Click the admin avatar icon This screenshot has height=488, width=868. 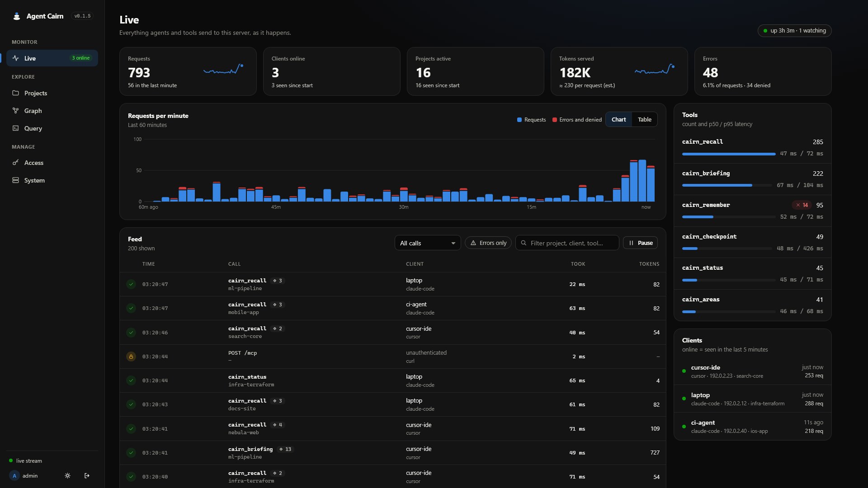point(14,476)
